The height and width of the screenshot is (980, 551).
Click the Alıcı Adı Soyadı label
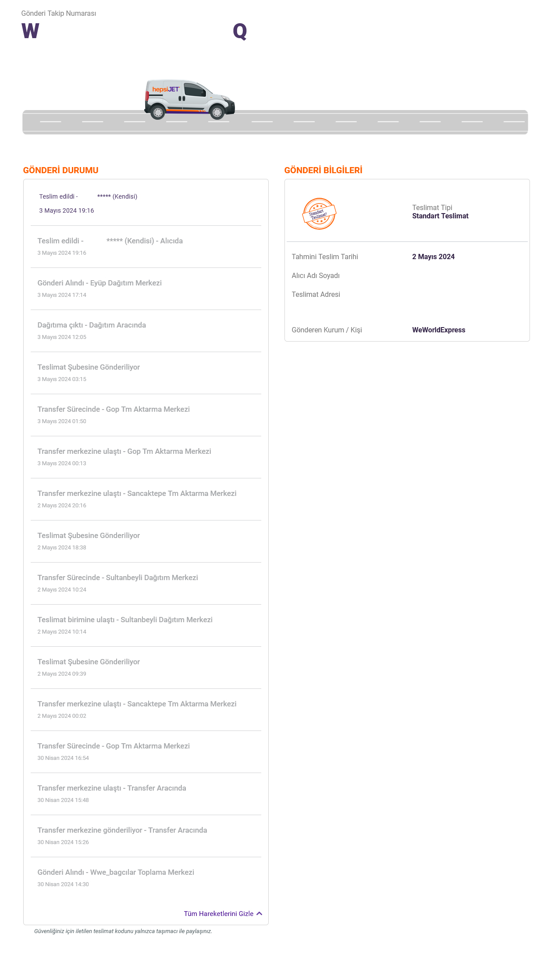[x=316, y=275]
